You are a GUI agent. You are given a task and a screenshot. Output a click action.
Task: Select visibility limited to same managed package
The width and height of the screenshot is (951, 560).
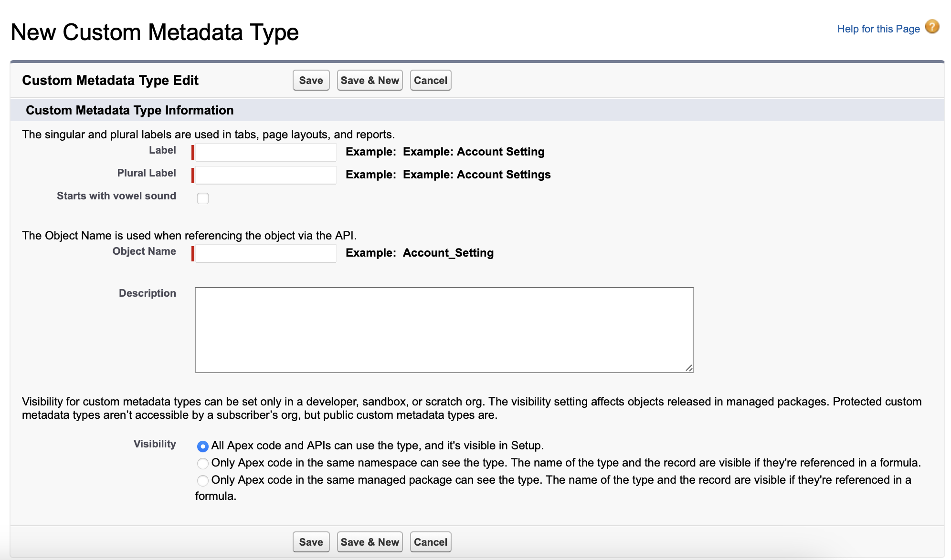pyautogui.click(x=203, y=480)
